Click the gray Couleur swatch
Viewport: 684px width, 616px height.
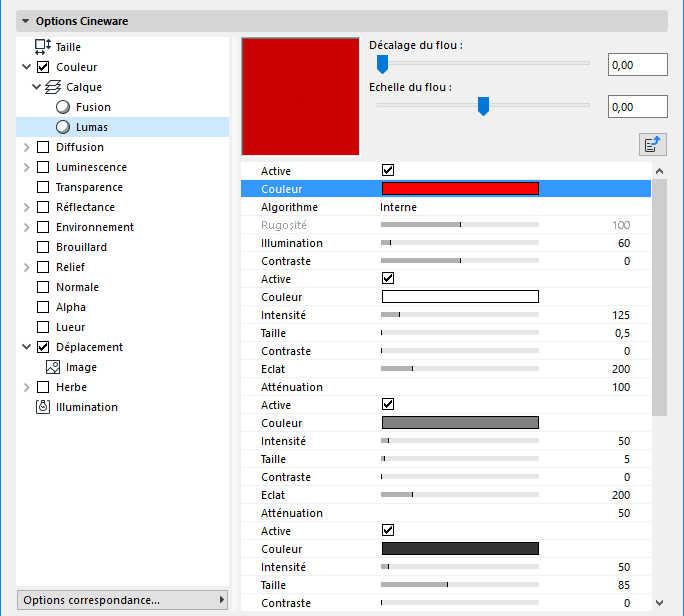tap(460, 423)
